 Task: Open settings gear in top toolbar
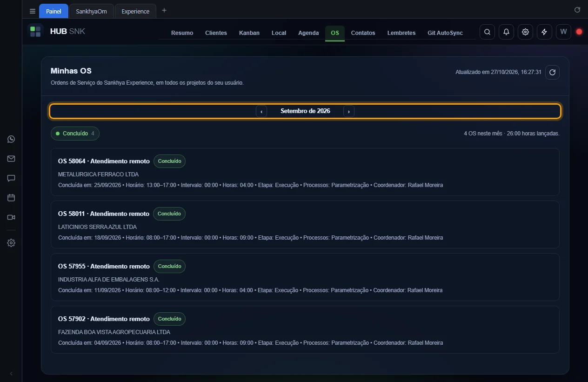[525, 32]
